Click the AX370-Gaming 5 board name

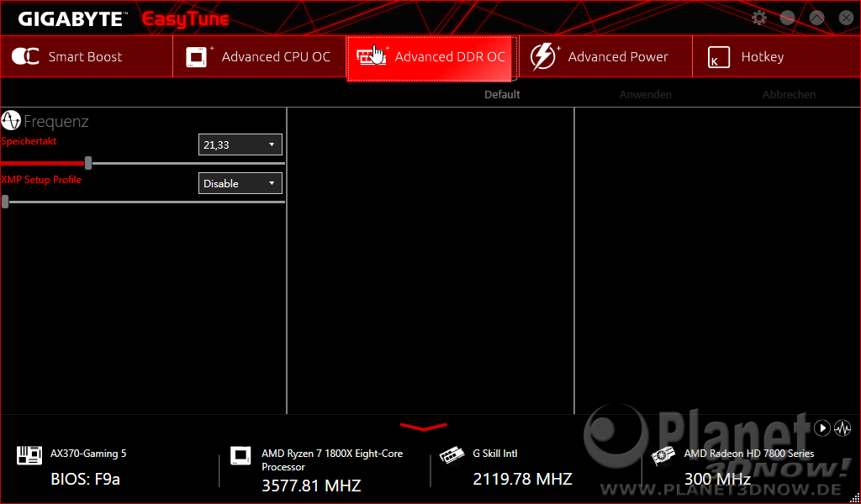(88, 454)
